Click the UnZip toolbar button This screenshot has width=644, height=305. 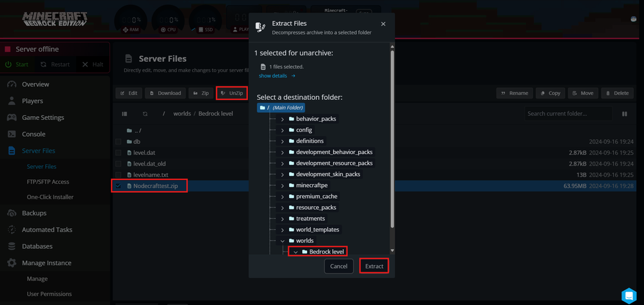(232, 93)
